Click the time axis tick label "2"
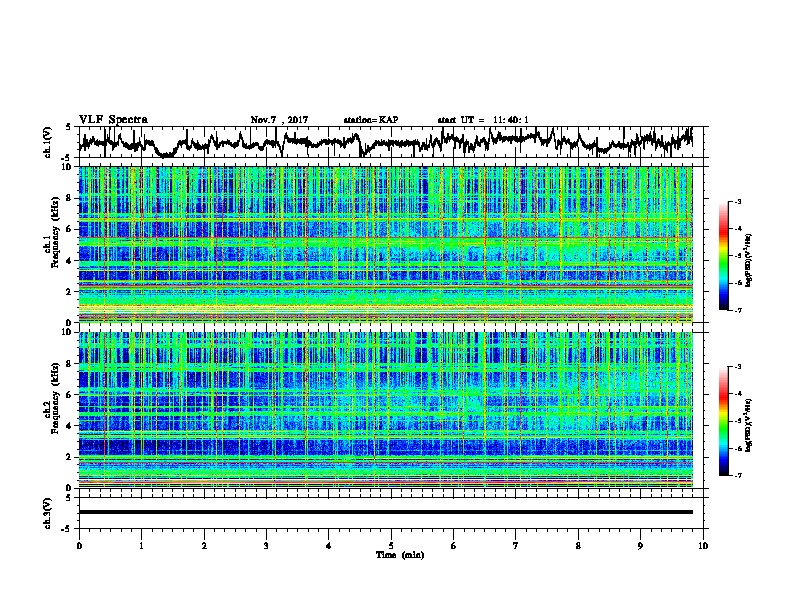Screen dimensions: 792x612 (x=204, y=546)
